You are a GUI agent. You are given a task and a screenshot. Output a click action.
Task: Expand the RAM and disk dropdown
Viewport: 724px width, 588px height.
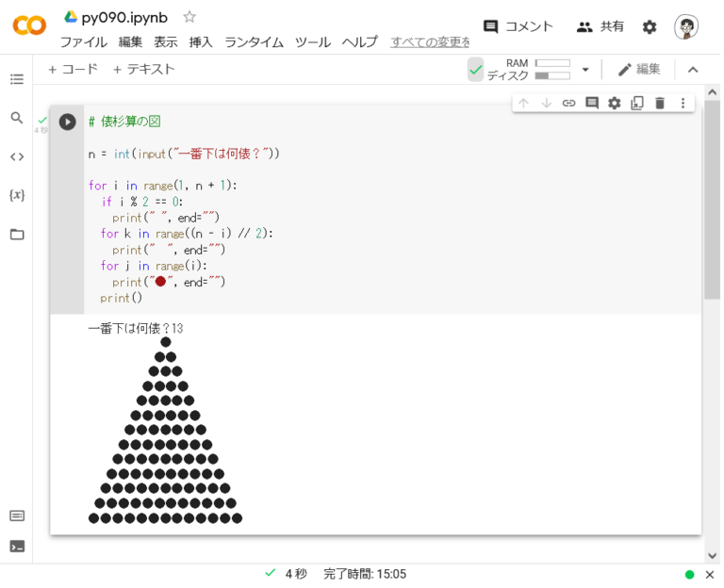click(584, 70)
